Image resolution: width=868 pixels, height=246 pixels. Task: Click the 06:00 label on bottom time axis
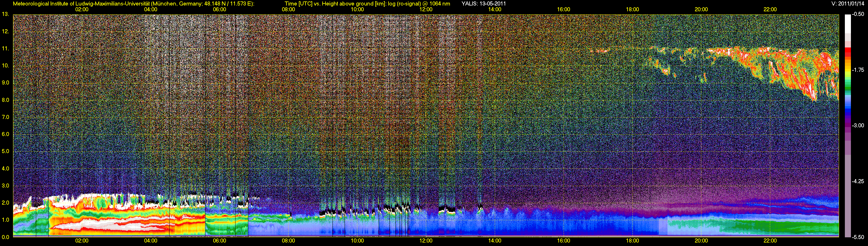click(219, 241)
